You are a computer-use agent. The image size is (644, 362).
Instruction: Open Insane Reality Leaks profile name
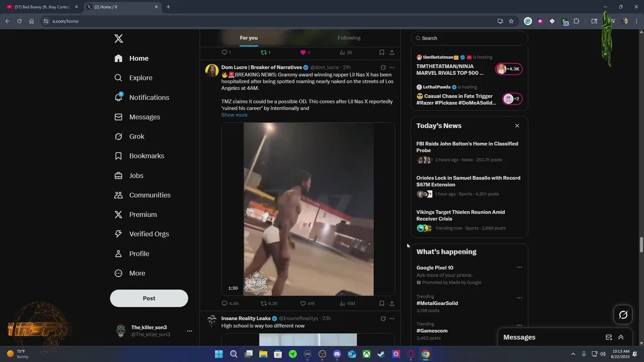click(x=246, y=318)
